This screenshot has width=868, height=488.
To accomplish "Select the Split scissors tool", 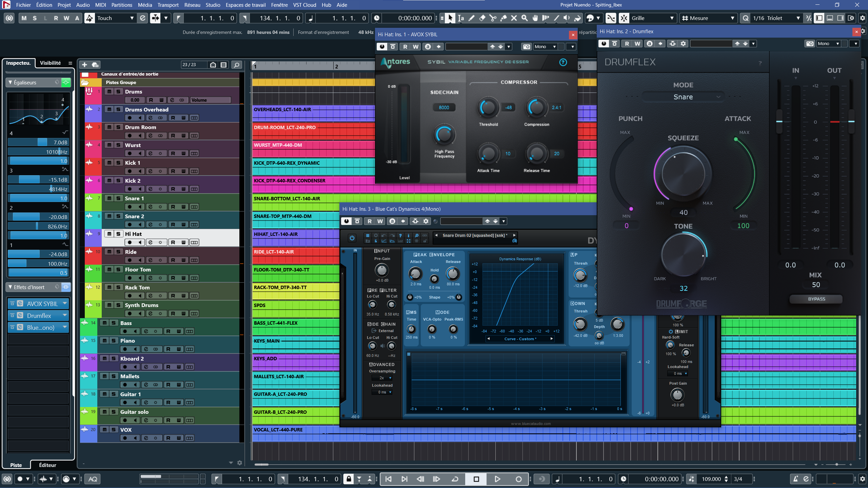I will [x=493, y=18].
